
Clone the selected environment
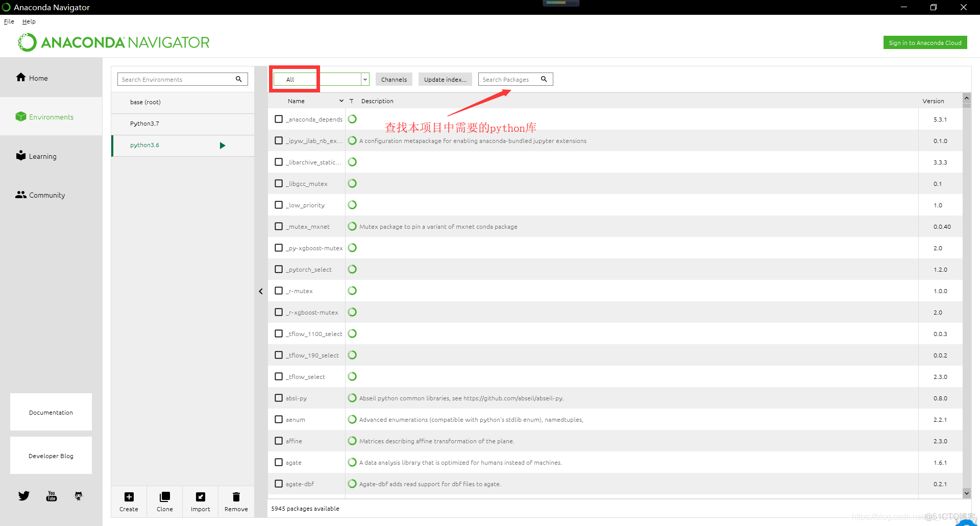coord(165,501)
